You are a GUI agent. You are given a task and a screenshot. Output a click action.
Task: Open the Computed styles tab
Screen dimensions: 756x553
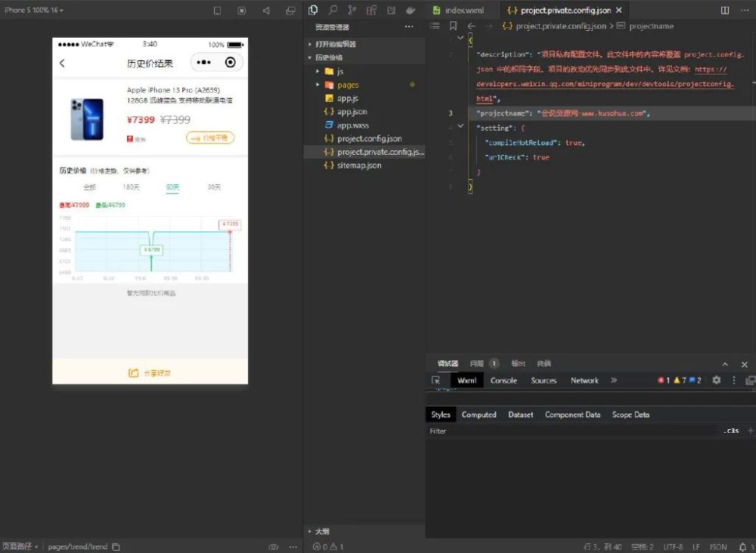(479, 414)
